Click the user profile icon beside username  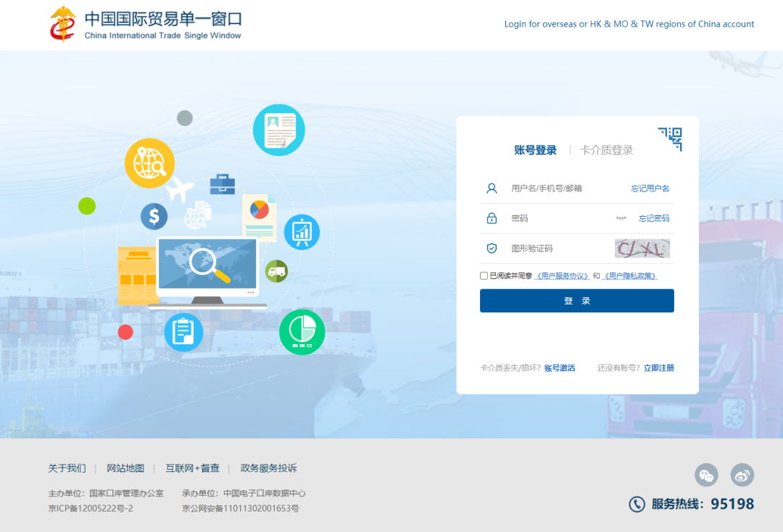(x=492, y=188)
